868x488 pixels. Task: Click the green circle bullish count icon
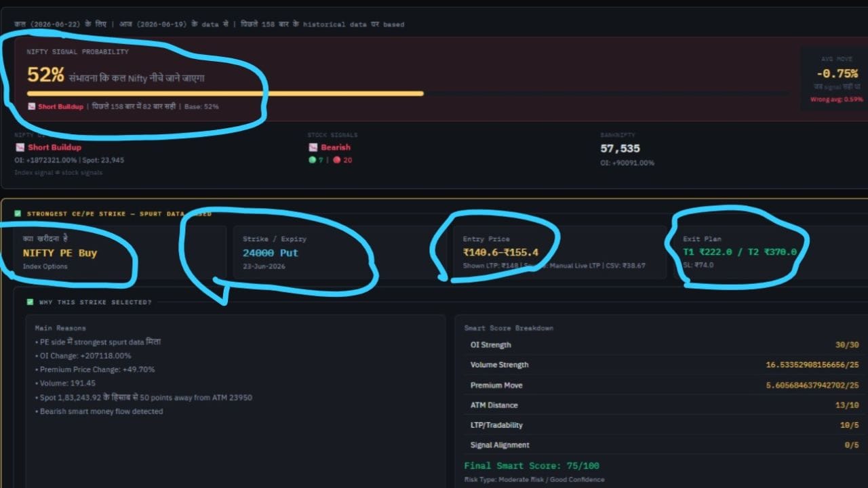(x=312, y=160)
